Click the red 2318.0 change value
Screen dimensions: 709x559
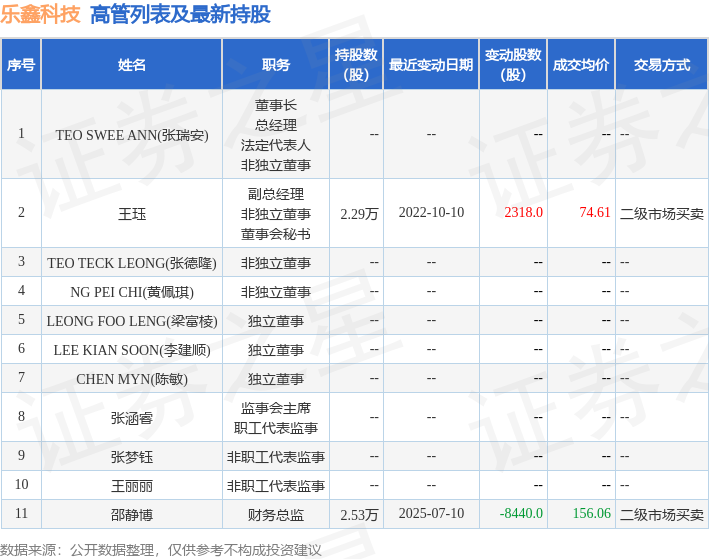(x=523, y=213)
